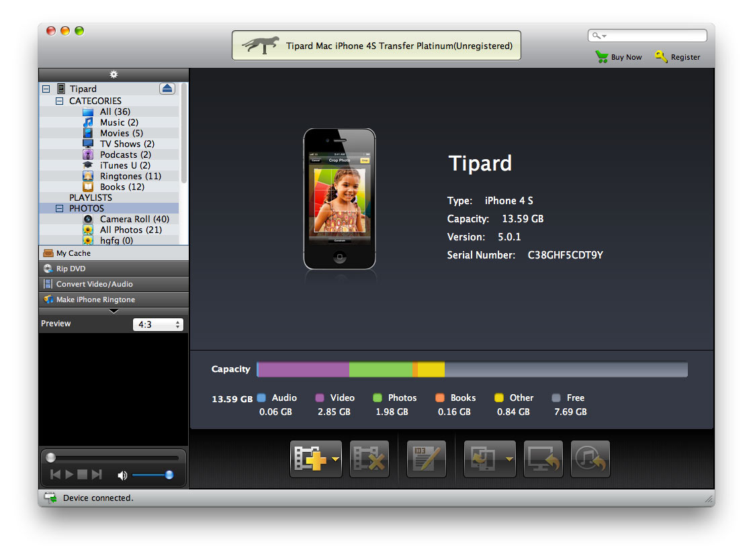Image resolution: width=753 pixels, height=560 pixels.
Task: Open the Rip DVD panel
Action: (114, 268)
